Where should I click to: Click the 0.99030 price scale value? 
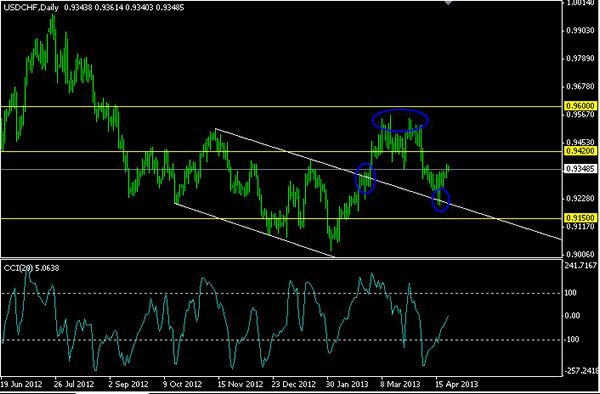(x=581, y=30)
